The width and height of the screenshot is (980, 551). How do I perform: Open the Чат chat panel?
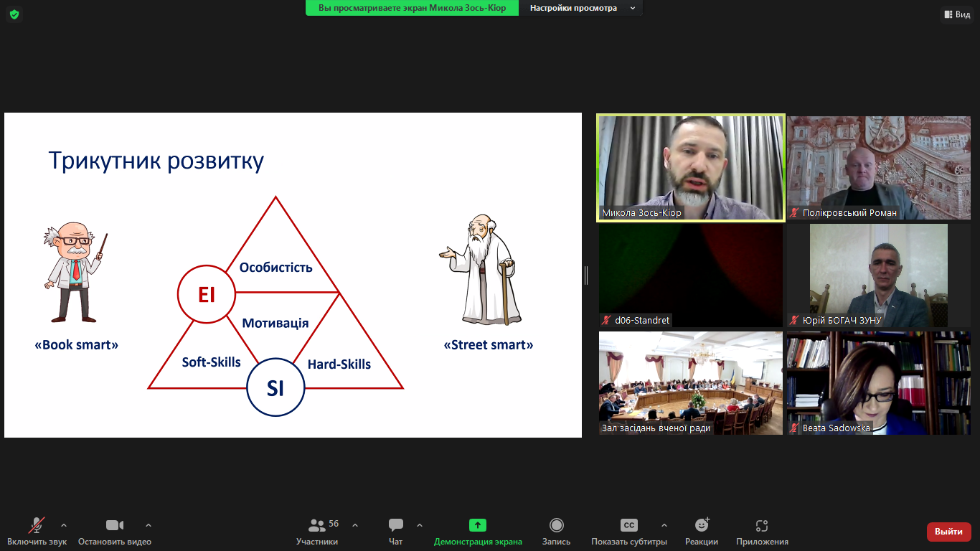point(396,531)
